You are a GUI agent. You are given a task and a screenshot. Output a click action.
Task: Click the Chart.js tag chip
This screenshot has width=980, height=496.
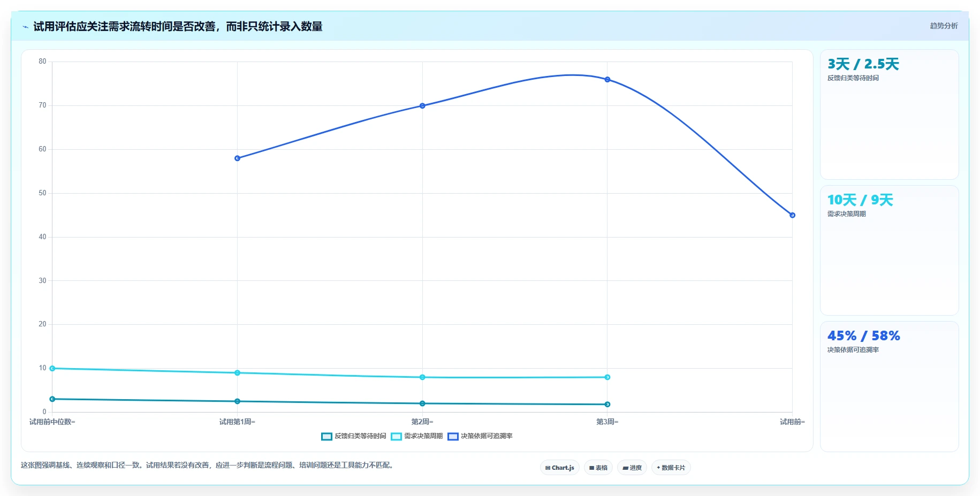point(560,468)
